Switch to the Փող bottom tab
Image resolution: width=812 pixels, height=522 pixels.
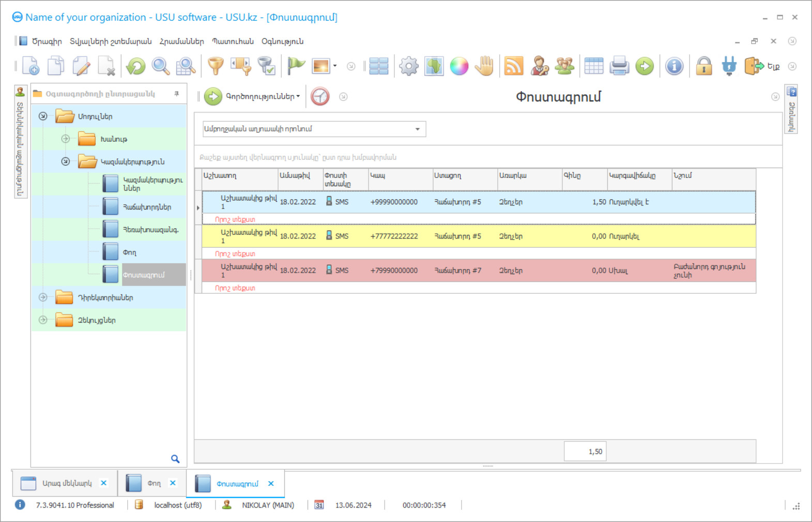click(154, 483)
